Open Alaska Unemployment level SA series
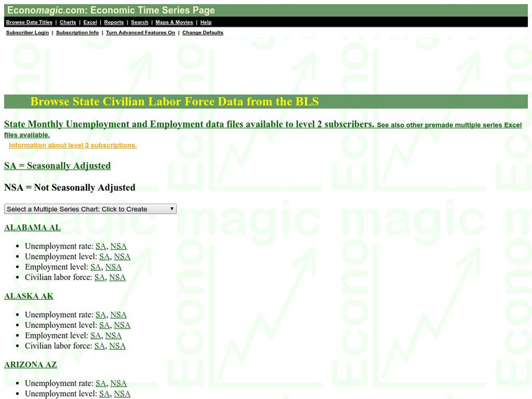Image resolution: width=532 pixels, height=399 pixels. click(104, 325)
